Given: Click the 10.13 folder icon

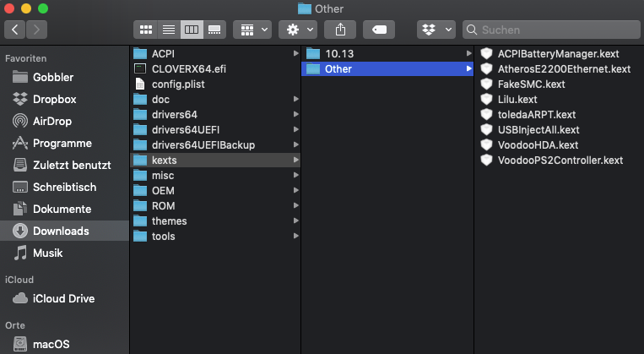Looking at the screenshot, I should click(x=313, y=54).
